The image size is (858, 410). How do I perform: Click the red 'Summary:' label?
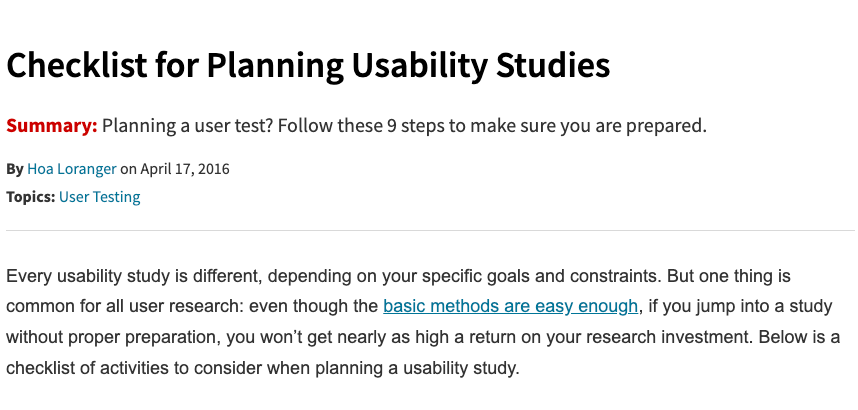click(x=51, y=127)
